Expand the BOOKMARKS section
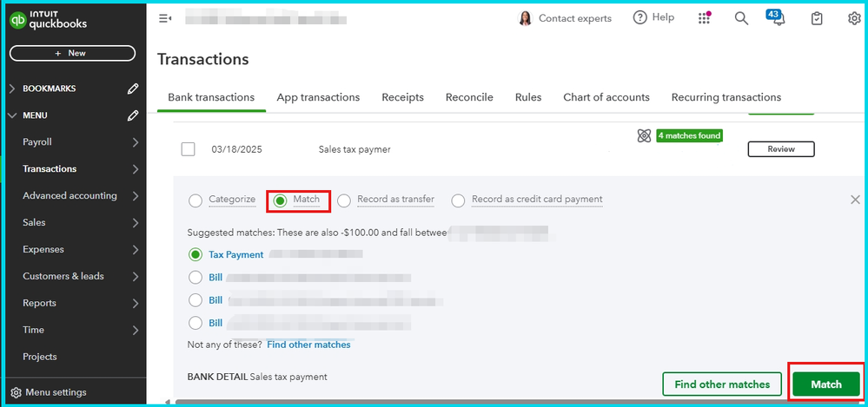The image size is (868, 407). (13, 89)
